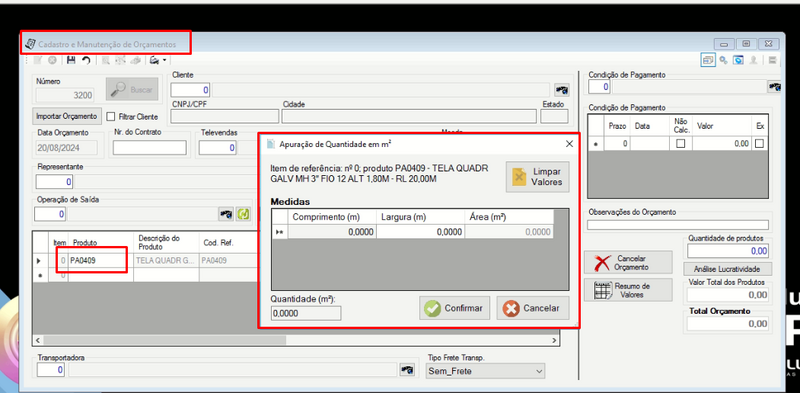Click the products grid horizontal scrollbar left arrow
Screen dimensions: 800x393
(38, 340)
